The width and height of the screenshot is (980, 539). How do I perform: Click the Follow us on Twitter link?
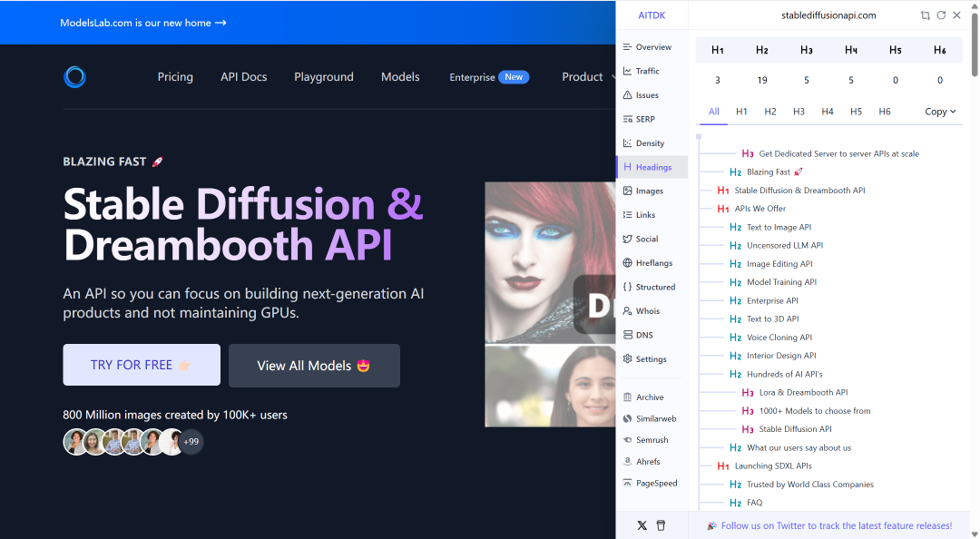click(837, 525)
